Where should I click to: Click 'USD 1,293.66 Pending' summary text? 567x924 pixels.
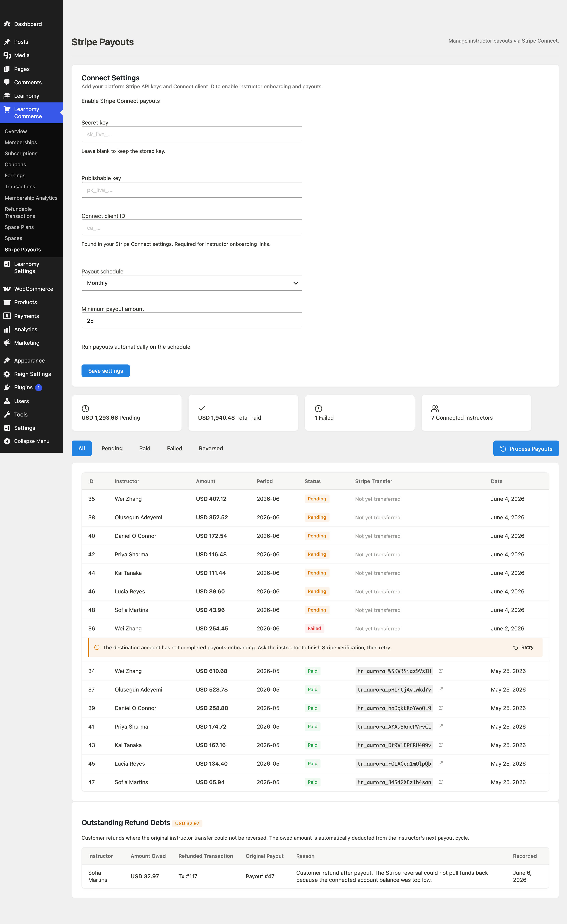[x=111, y=417]
